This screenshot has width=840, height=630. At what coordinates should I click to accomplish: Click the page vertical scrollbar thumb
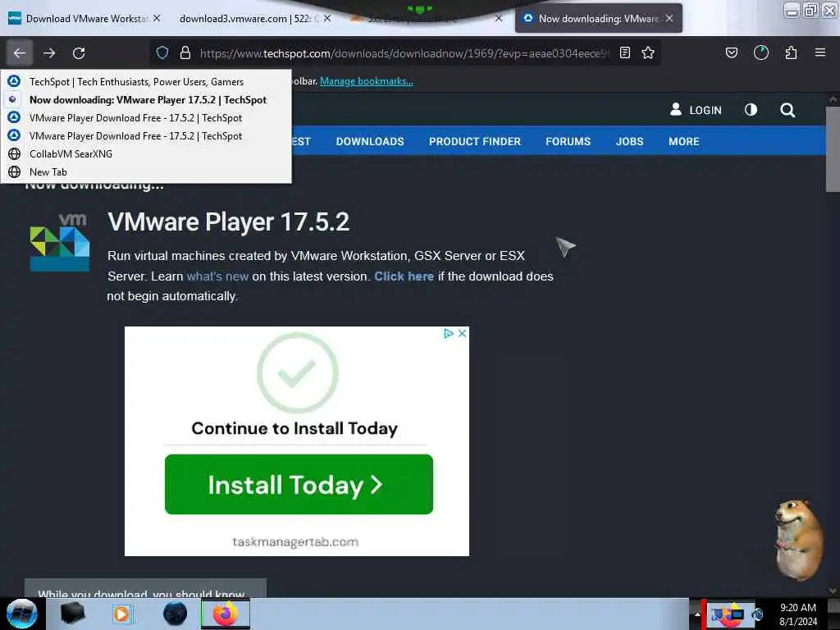(833, 149)
